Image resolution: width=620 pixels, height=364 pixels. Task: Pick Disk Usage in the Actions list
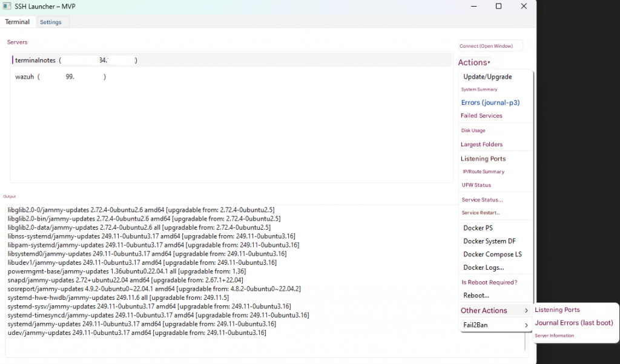[473, 131]
